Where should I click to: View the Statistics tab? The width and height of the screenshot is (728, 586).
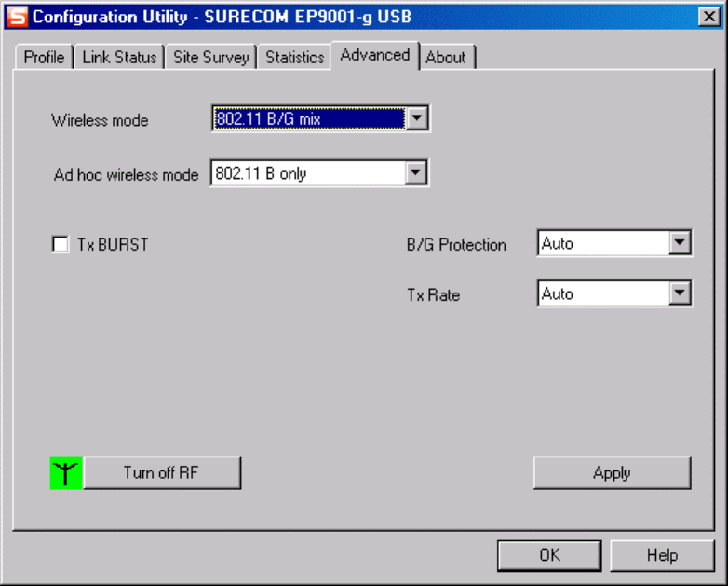pos(295,57)
